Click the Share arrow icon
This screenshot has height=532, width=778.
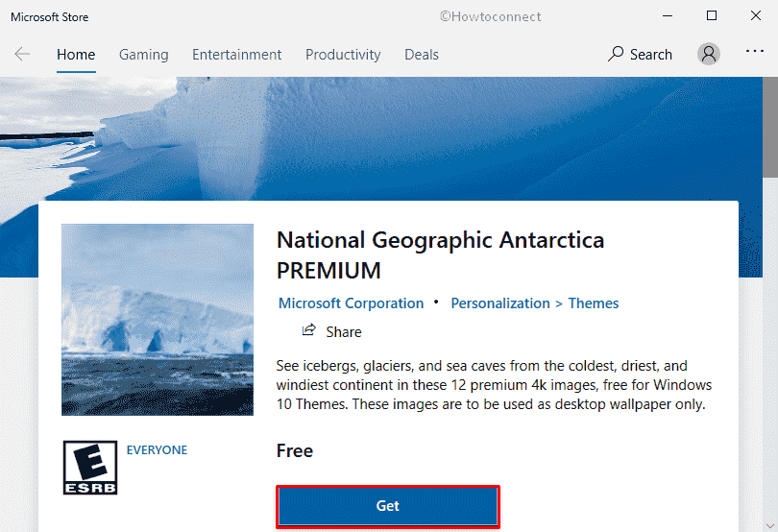[x=309, y=330]
